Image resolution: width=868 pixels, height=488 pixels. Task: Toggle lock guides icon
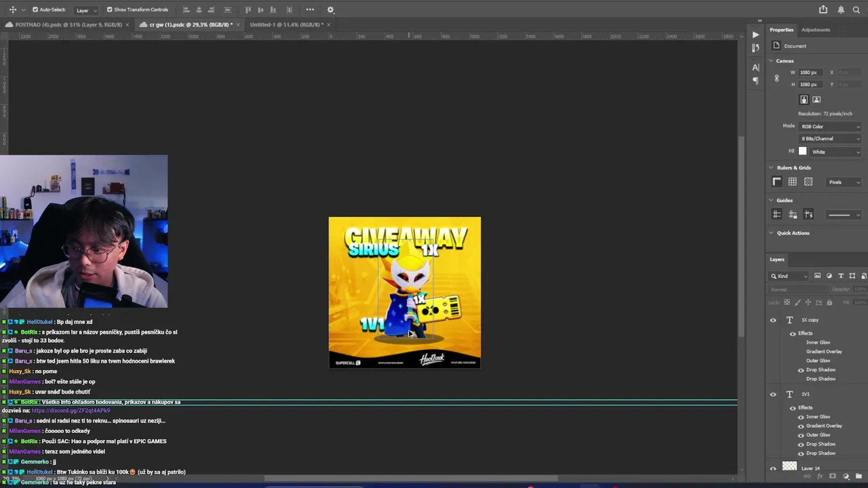[x=793, y=214]
